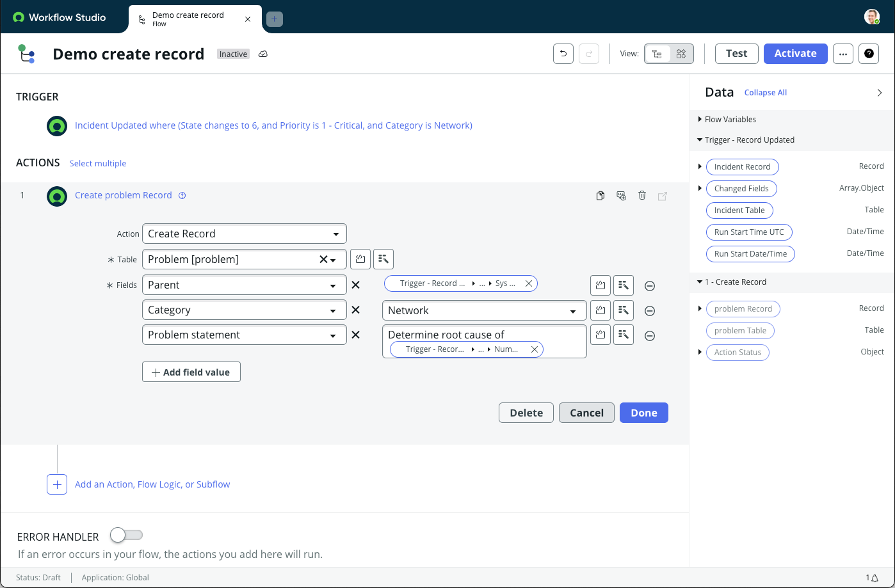
Task: Click Add an Action, Flow Logic, or Subflow
Action: point(152,484)
